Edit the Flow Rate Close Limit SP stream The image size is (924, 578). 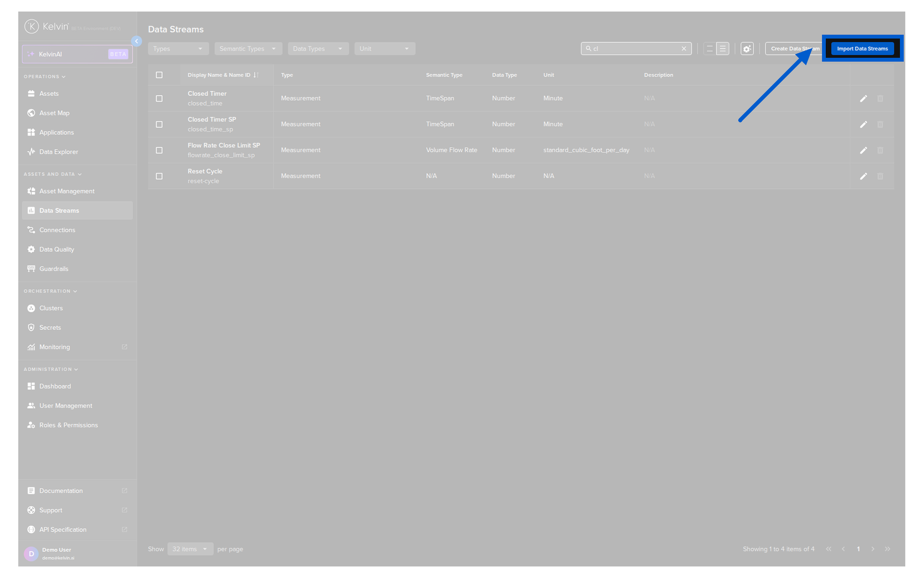[x=863, y=150]
